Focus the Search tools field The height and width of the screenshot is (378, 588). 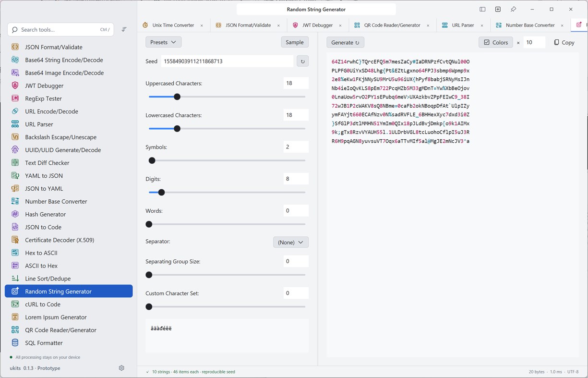(61, 29)
